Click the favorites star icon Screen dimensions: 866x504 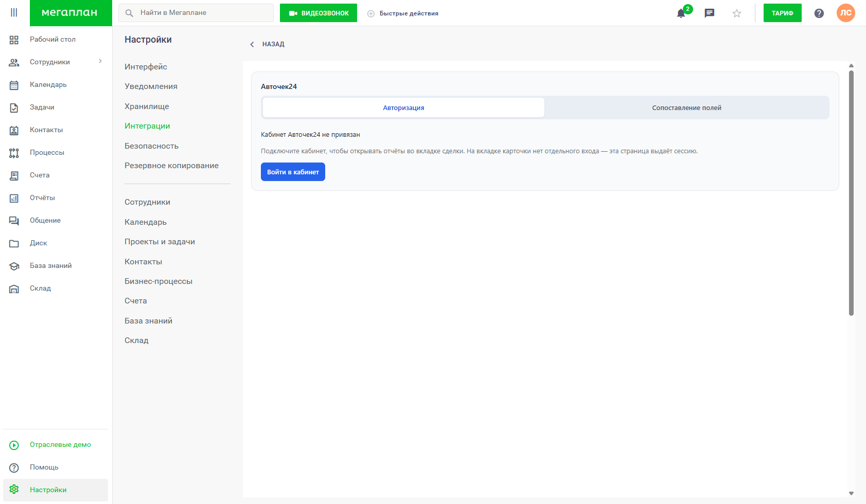pyautogui.click(x=737, y=13)
